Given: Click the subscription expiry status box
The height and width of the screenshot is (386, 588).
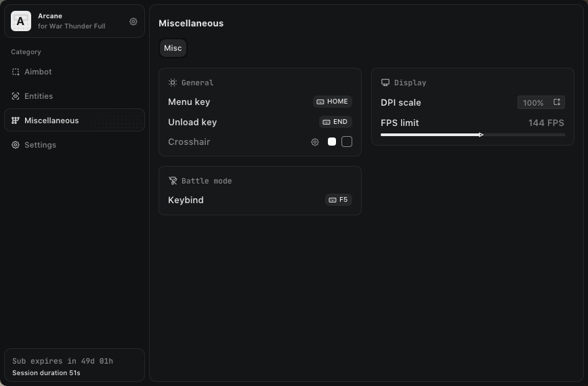Looking at the screenshot, I should (75, 366).
